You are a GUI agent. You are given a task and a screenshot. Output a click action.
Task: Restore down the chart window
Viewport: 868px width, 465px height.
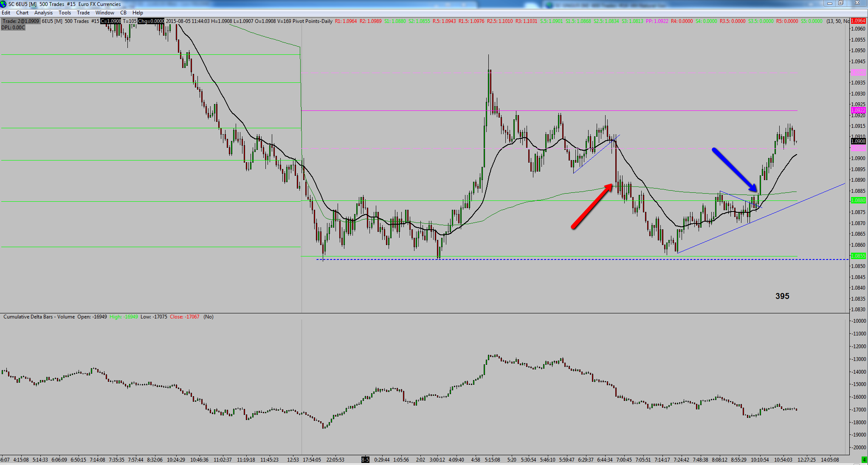pos(840,3)
